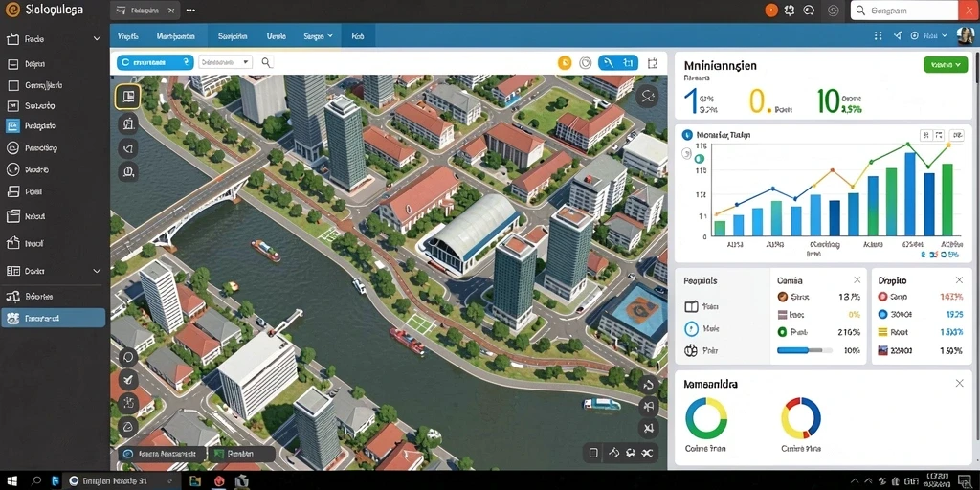The image size is (980, 490).
Task: Open the combo box beside the blue pill button
Action: (225, 62)
